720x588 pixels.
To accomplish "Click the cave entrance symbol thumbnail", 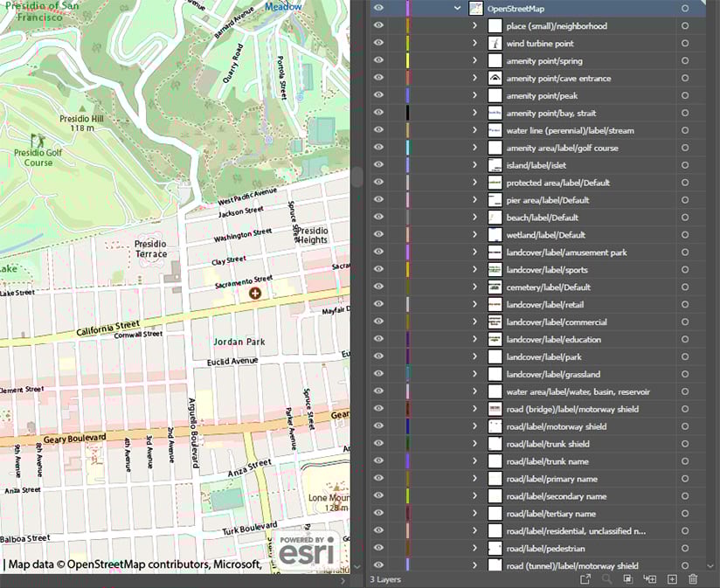I will coord(495,78).
